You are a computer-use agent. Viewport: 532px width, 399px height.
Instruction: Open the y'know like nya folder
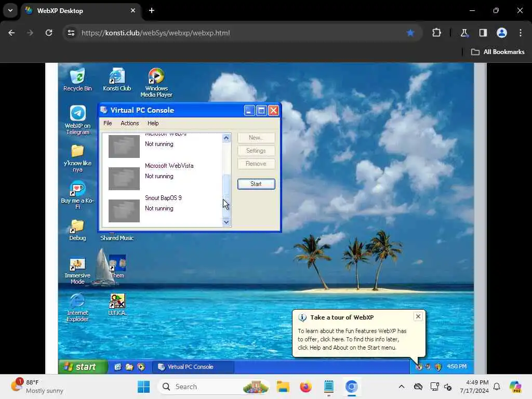tap(77, 158)
